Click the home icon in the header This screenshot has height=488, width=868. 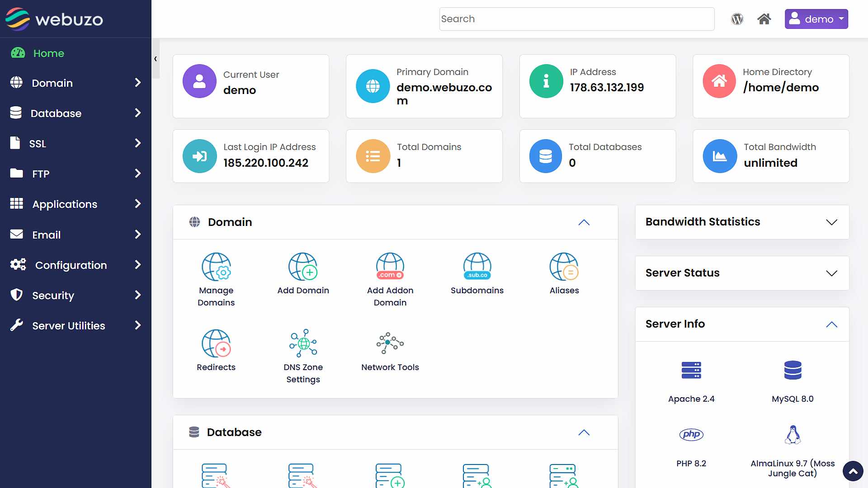764,19
